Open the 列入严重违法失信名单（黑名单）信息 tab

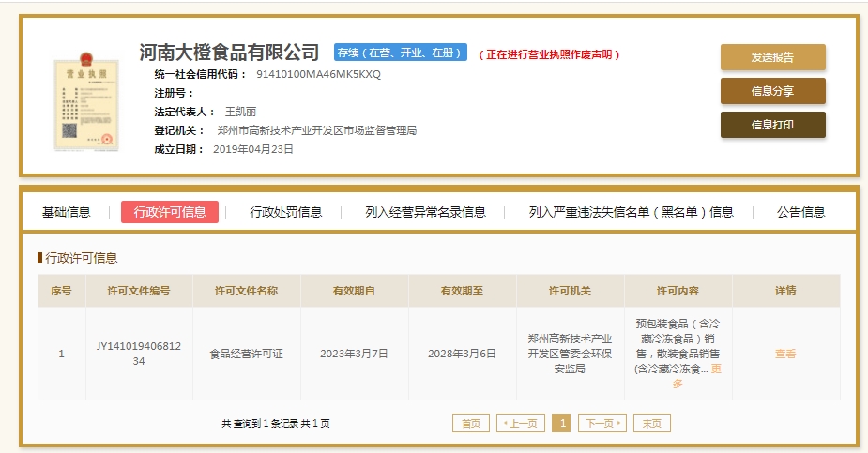click(x=632, y=212)
